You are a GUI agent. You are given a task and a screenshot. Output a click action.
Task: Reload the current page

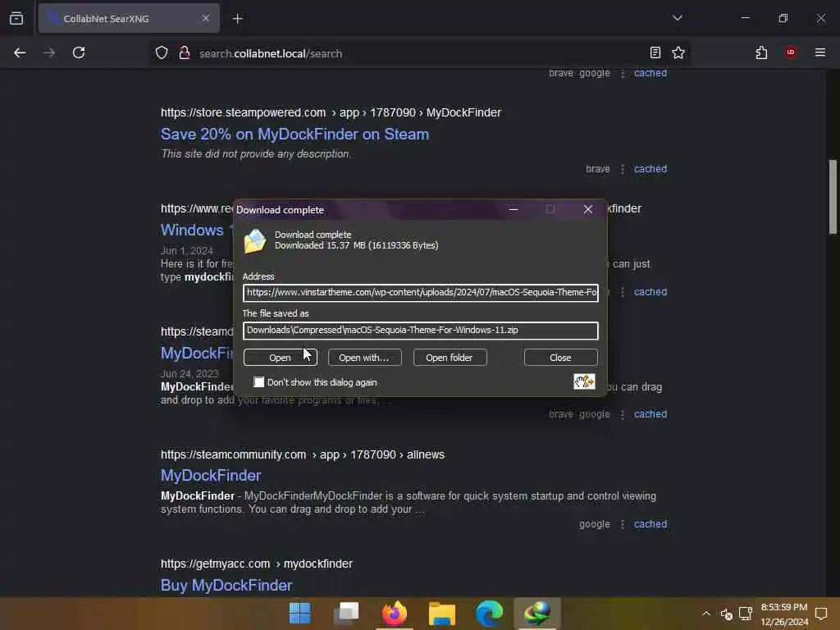click(79, 53)
